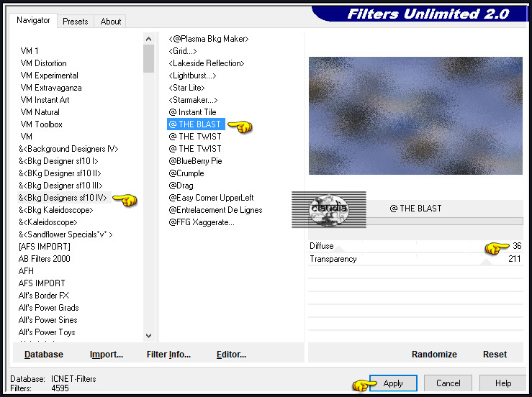
Task: Select AB Filters 2000 category
Action: [45, 259]
